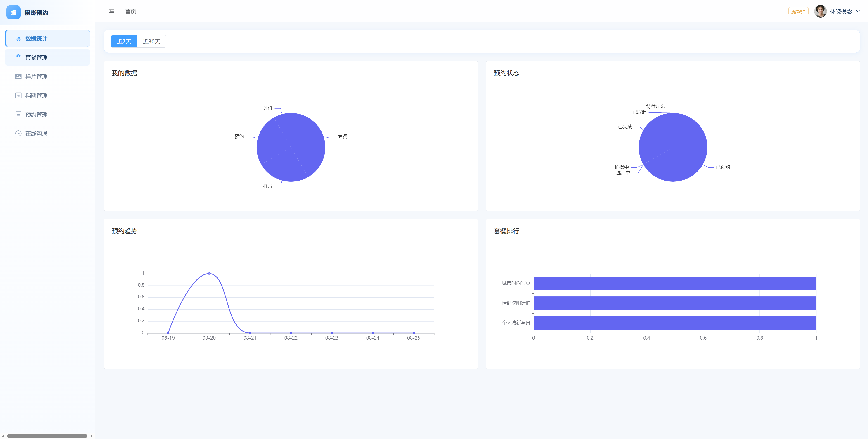Click the 情侣夕阳街拍 axis label

click(516, 303)
